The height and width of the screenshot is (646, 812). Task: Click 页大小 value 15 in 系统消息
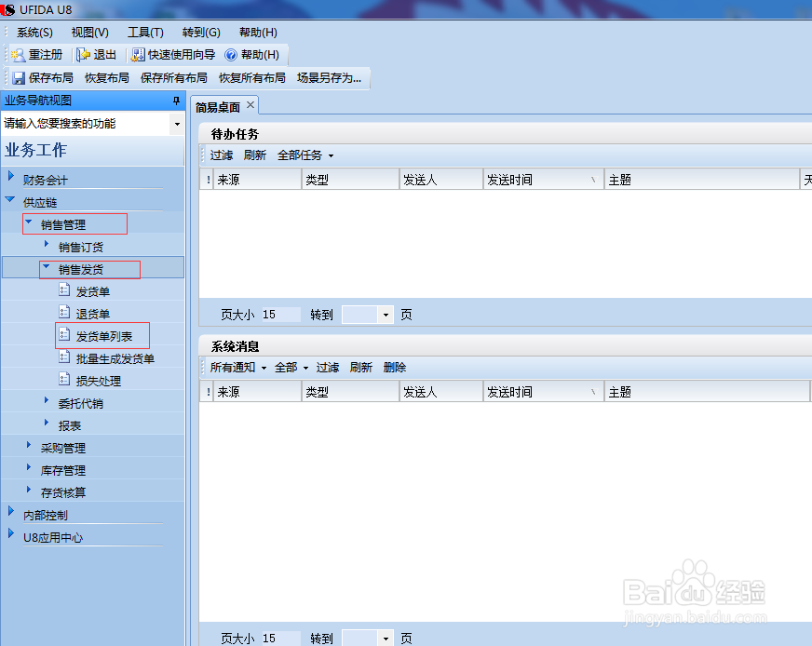tap(280, 639)
